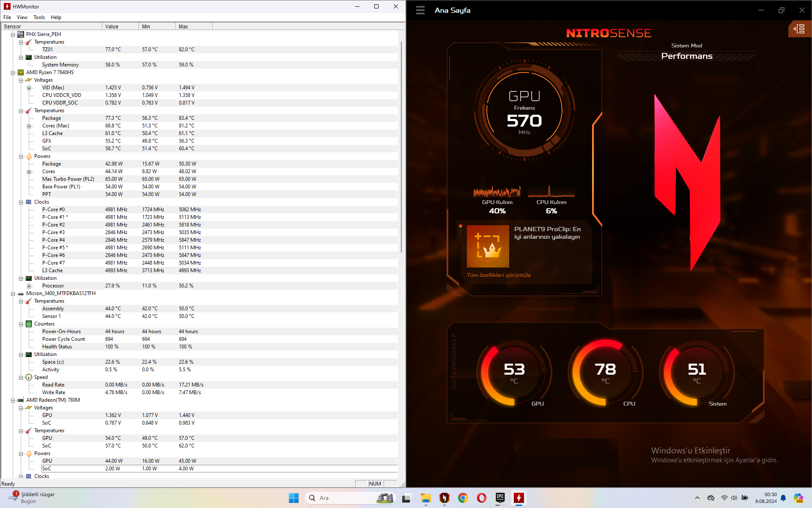
Task: Collapse the Micron_3400_MTFDKBA512TFH node
Action: (x=13, y=293)
